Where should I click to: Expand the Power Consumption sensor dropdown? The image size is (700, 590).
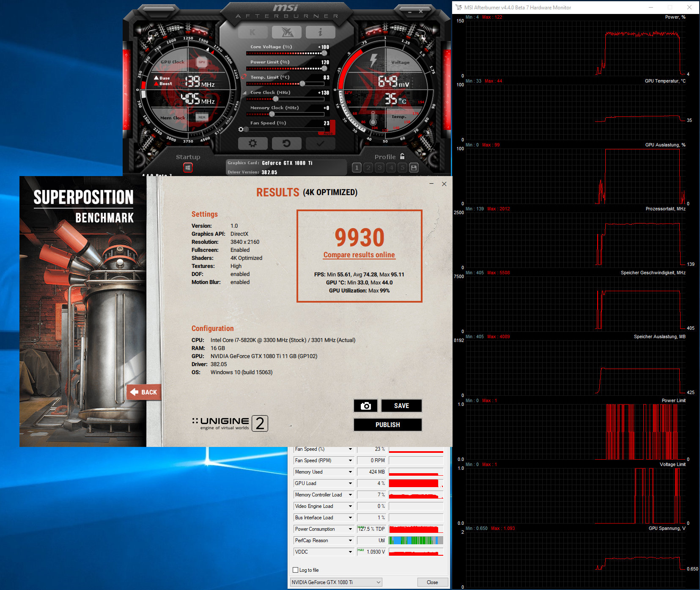pyautogui.click(x=350, y=529)
